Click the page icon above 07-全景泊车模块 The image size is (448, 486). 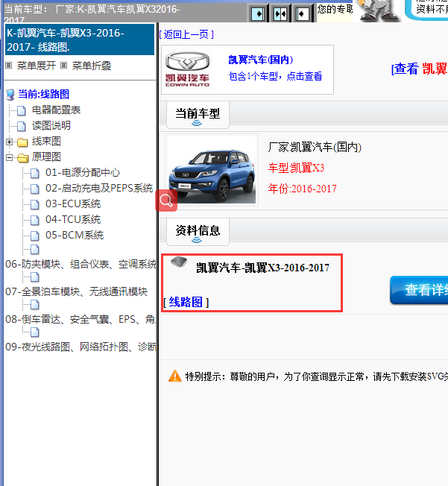click(x=35, y=277)
